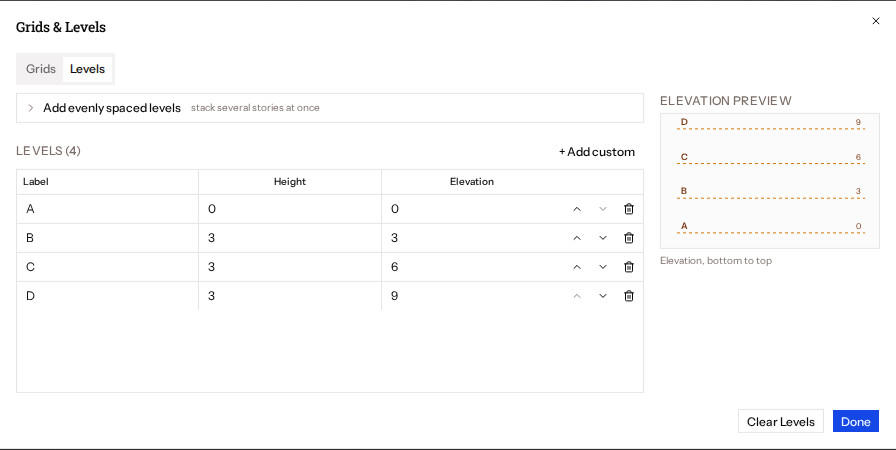This screenshot has height=450, width=896.
Task: Click level C line in elevation preview
Action: click(770, 163)
